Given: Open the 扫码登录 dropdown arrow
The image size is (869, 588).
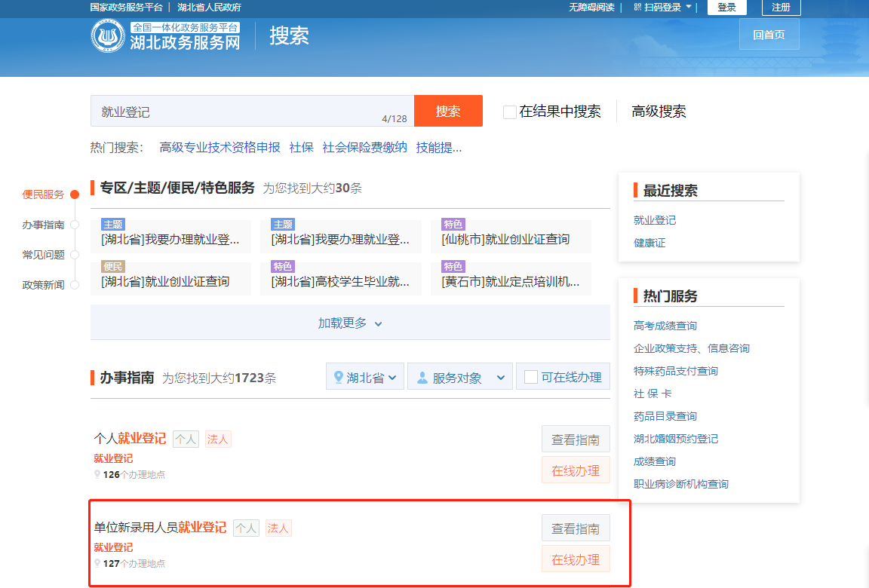Looking at the screenshot, I should click(688, 8).
